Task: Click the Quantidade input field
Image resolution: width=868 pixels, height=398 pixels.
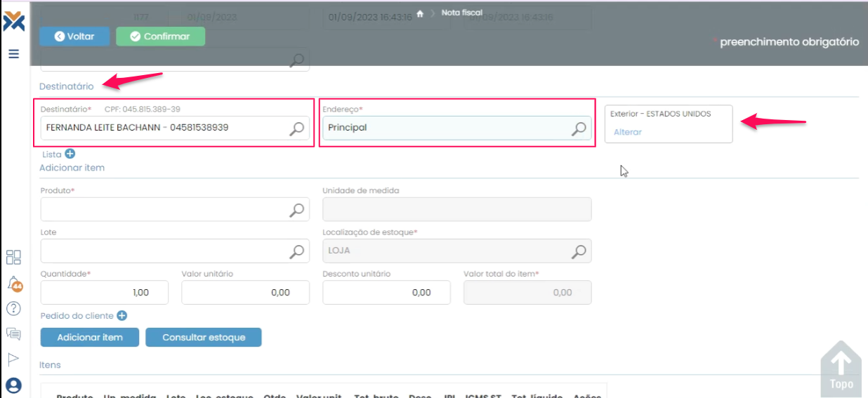Action: tap(104, 293)
